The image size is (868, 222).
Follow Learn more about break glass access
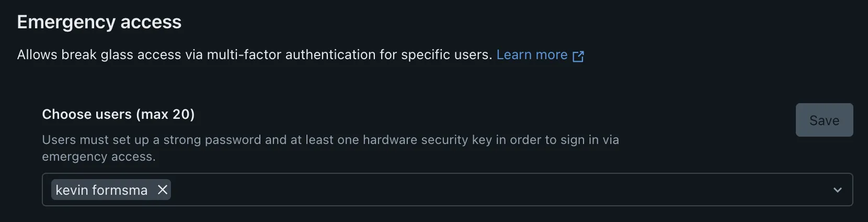pos(531,55)
